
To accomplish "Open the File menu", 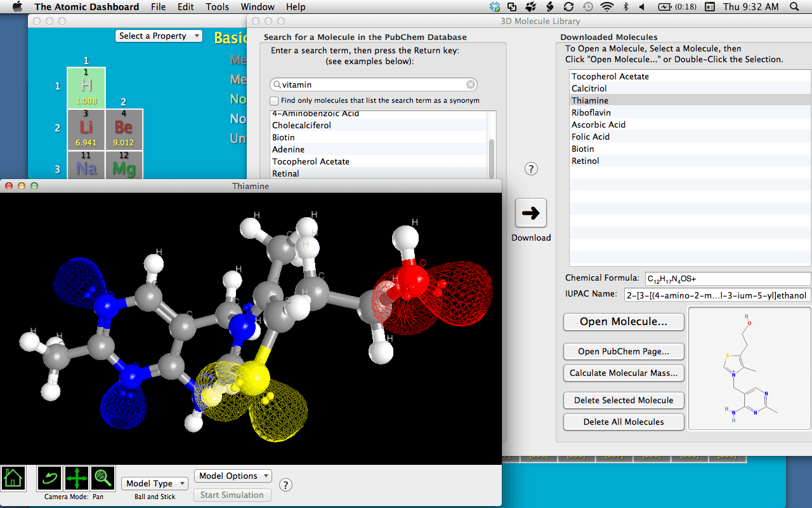I will click(159, 7).
